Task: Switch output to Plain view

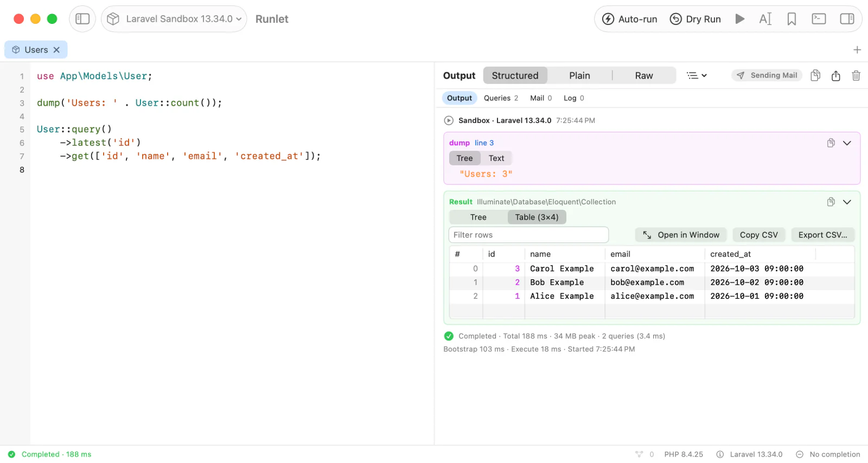Action: tap(579, 75)
